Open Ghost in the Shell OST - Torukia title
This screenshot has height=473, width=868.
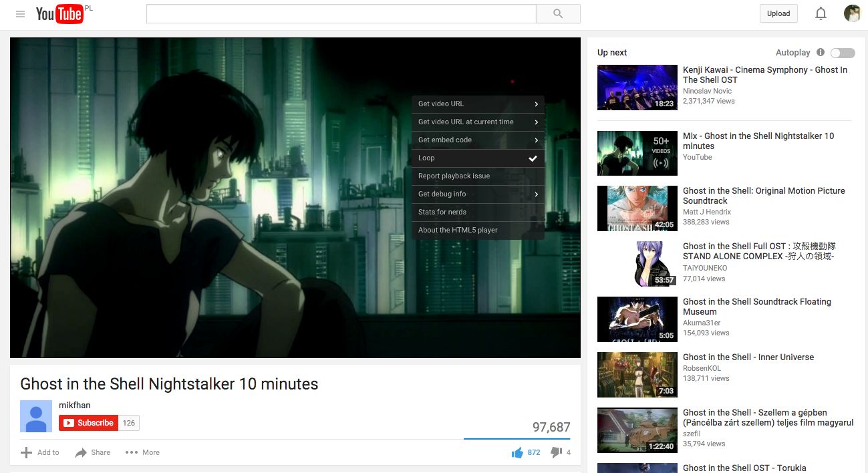click(x=744, y=468)
